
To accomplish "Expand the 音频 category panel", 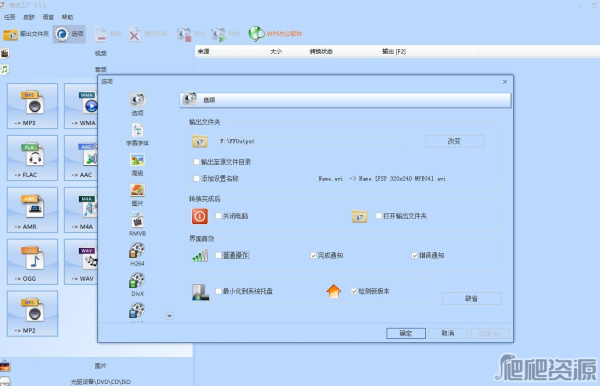I will [x=101, y=69].
